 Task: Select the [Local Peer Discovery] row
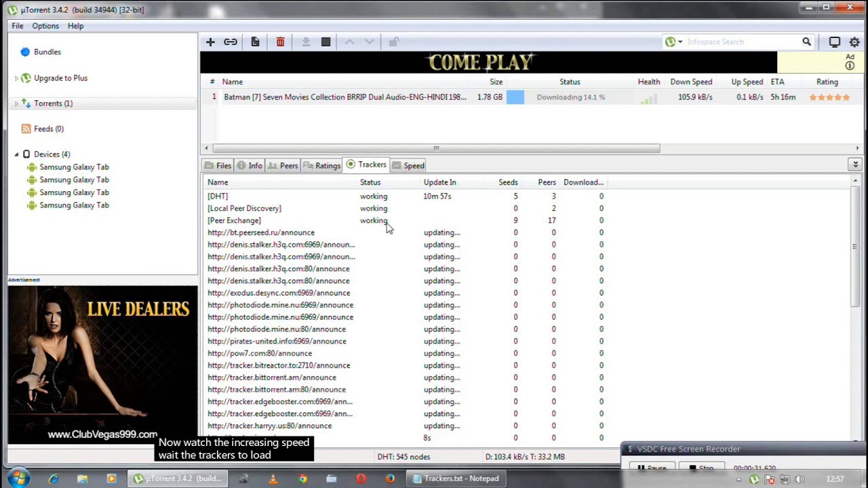point(407,209)
